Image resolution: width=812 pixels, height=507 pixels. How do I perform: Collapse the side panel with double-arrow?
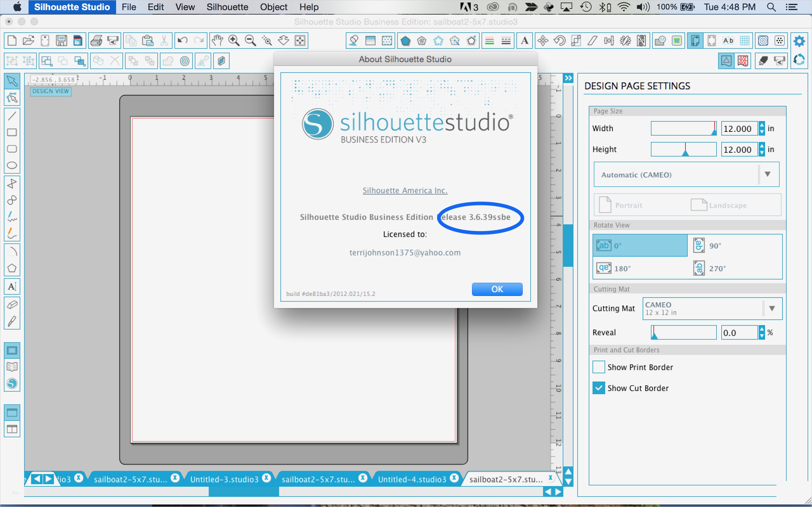tap(568, 78)
